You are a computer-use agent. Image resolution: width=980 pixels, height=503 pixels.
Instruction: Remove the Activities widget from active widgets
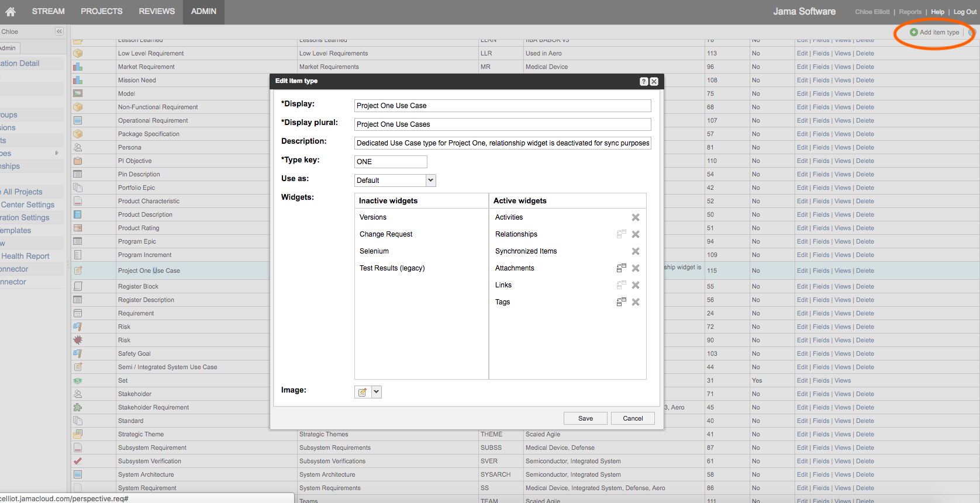pos(636,217)
